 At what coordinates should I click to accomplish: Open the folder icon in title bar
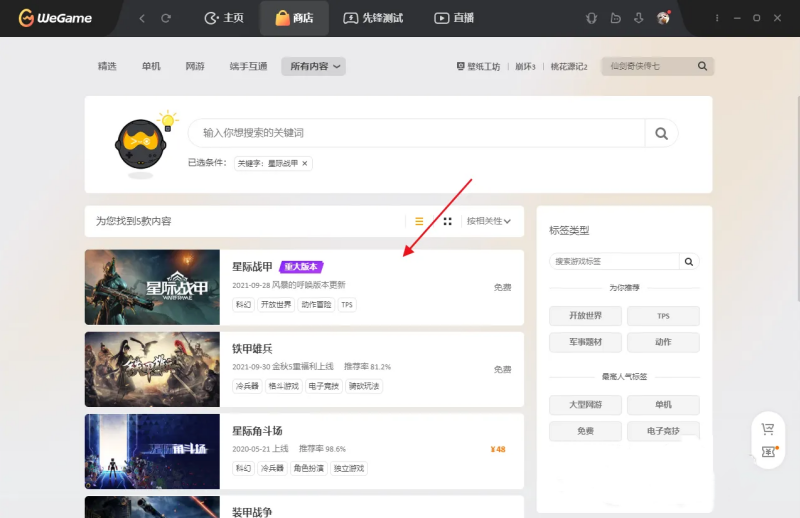pyautogui.click(x=615, y=18)
